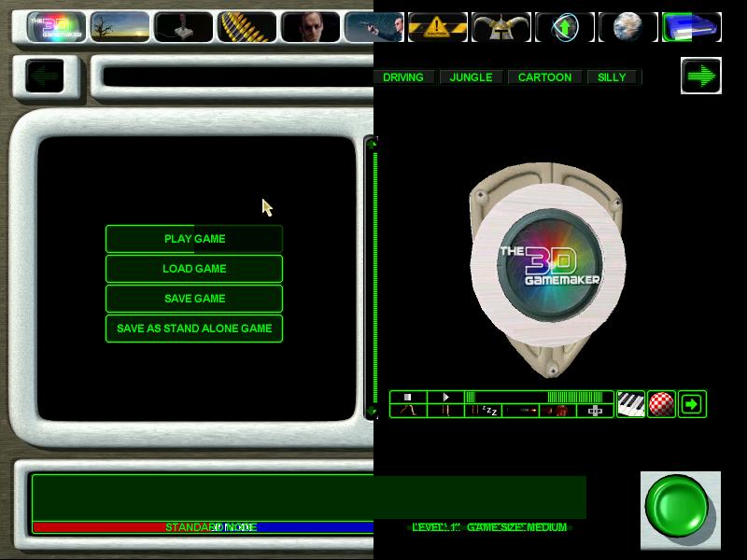
Task: Pick the projectile shooting animation icon
Action: pos(521,411)
